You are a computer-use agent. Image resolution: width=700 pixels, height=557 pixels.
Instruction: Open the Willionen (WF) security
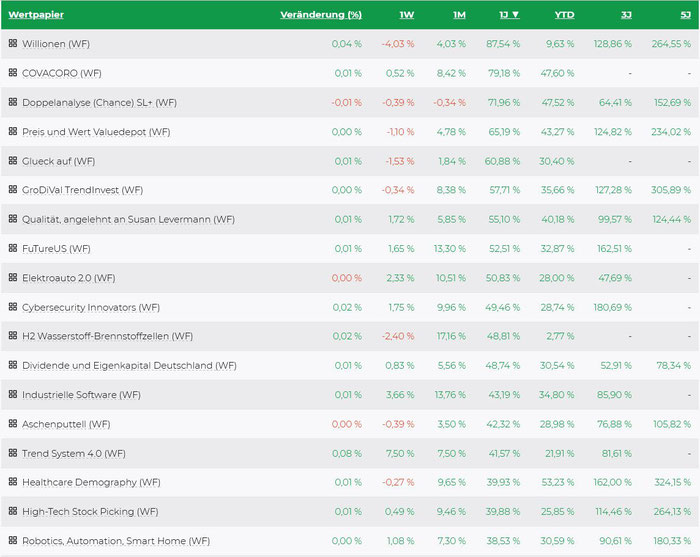click(56, 44)
